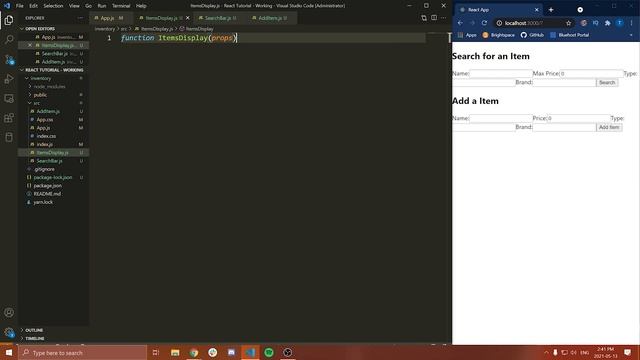Close the ItemsDisplay.js editor tab

pos(188,18)
